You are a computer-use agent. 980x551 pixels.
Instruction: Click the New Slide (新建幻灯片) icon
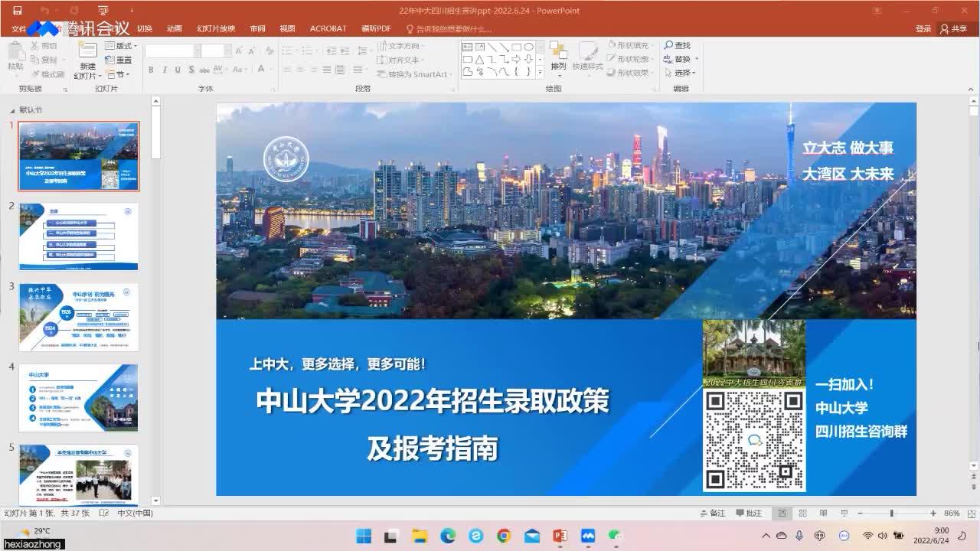click(87, 51)
